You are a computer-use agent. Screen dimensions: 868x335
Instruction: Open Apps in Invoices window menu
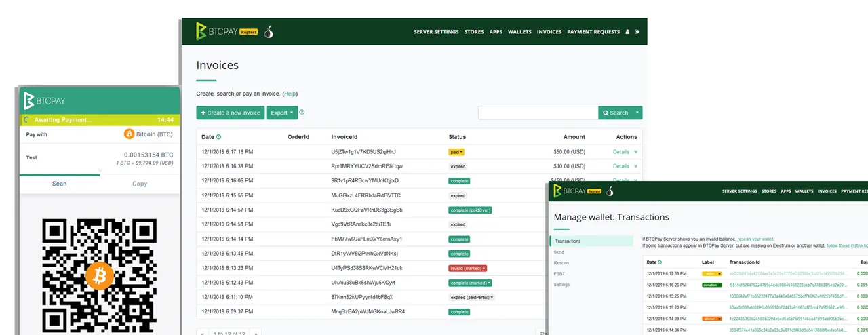pos(496,32)
